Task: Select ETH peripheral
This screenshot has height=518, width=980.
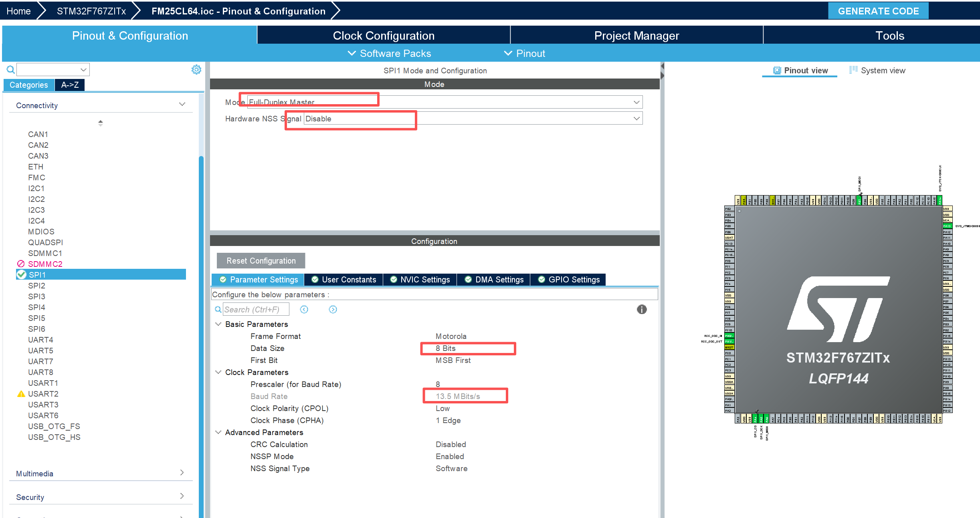Action: pyautogui.click(x=36, y=167)
